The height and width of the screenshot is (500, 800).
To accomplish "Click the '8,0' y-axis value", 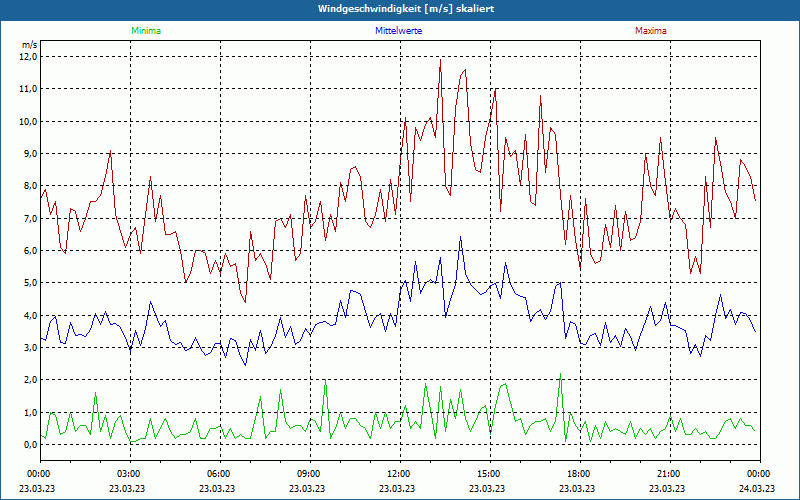I will (31, 186).
